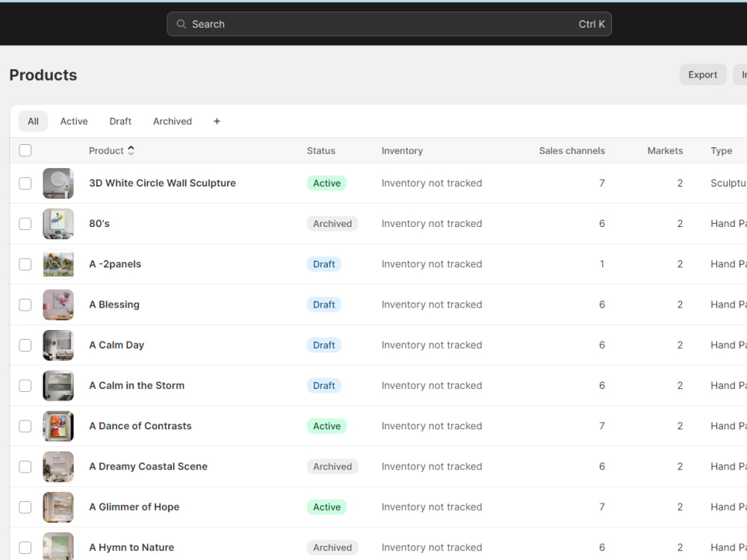Toggle the select-all products checkbox
Viewport: 747px width, 560px height.
tap(25, 151)
